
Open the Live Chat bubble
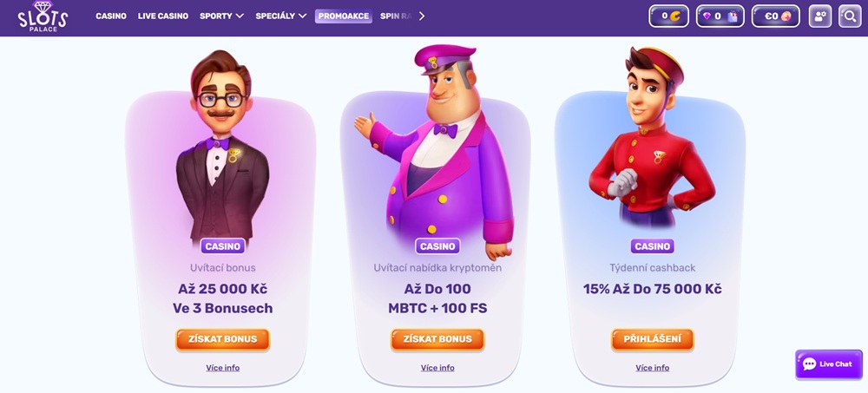(829, 364)
